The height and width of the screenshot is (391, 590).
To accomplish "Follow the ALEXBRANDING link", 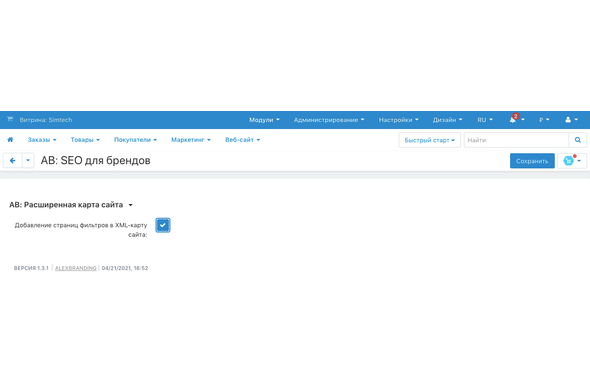I will (76, 268).
